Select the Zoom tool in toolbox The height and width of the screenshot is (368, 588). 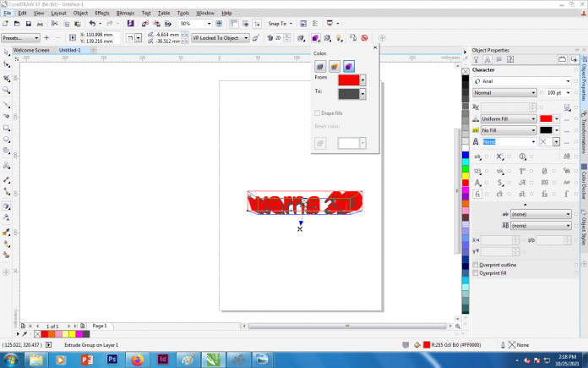click(7, 90)
